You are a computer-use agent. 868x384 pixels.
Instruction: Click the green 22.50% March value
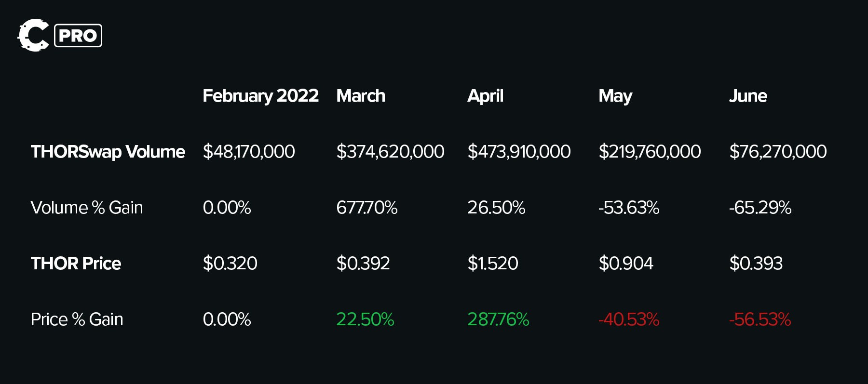tap(365, 319)
